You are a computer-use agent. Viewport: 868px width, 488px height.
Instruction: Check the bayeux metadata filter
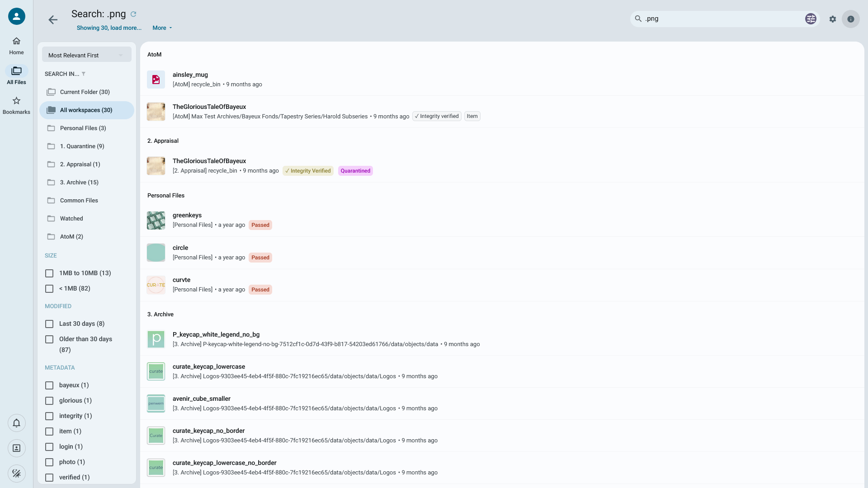[49, 385]
